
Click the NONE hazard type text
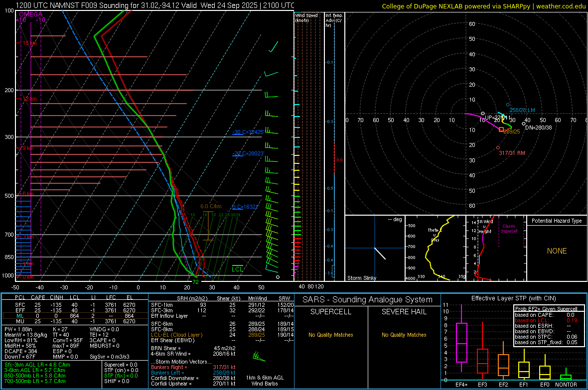557,251
